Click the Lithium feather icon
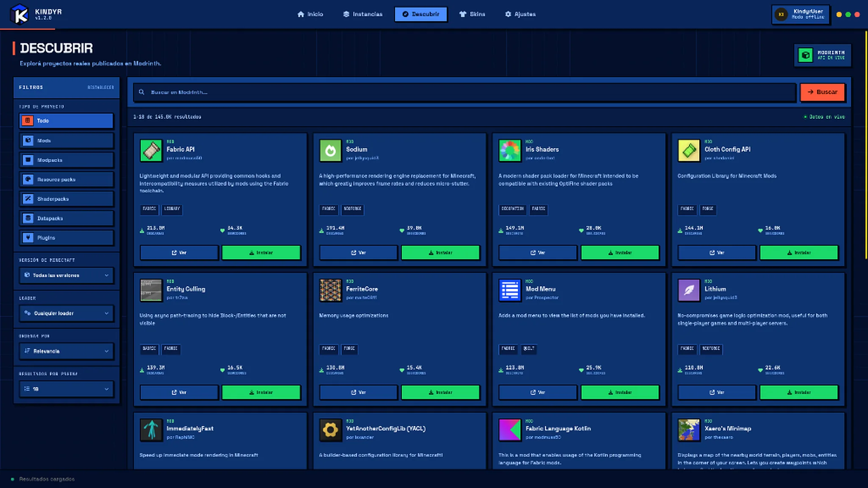This screenshot has height=488, width=868. pos(689,290)
